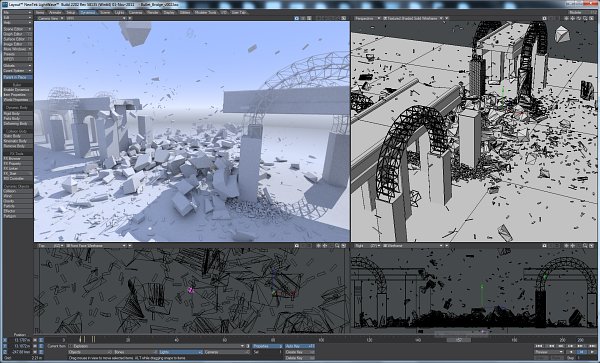600x363 pixels.
Task: Click the camera view maximize viewport icon
Action: [344, 18]
